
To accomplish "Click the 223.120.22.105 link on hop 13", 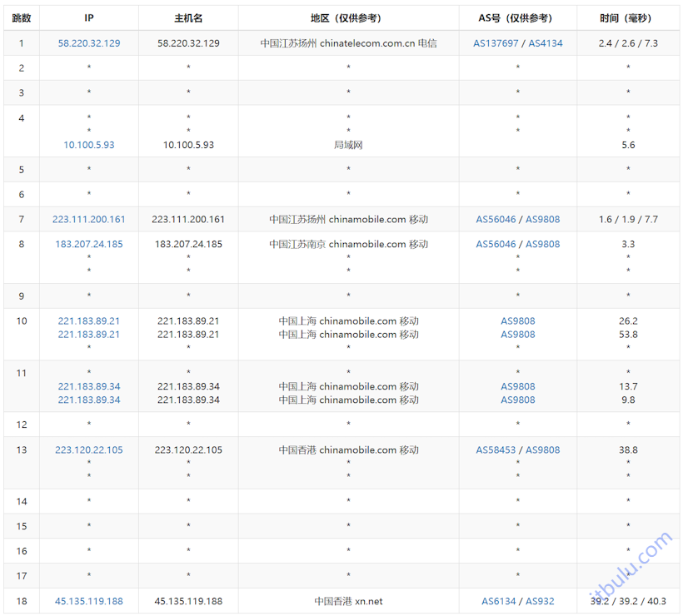I will click(88, 450).
